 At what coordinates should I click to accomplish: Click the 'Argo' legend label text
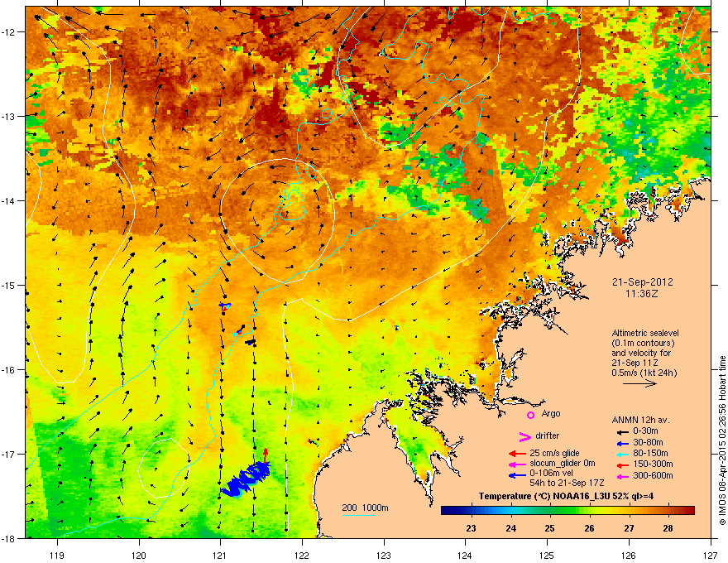click(x=551, y=414)
